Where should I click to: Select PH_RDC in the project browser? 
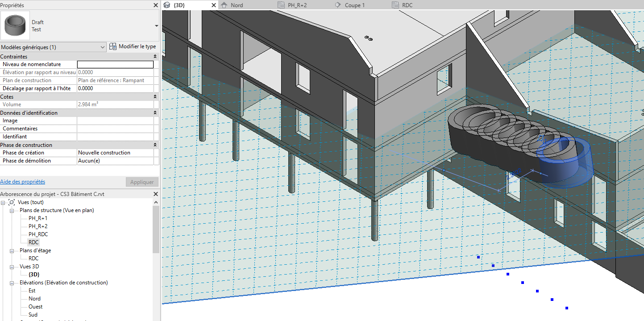click(38, 234)
